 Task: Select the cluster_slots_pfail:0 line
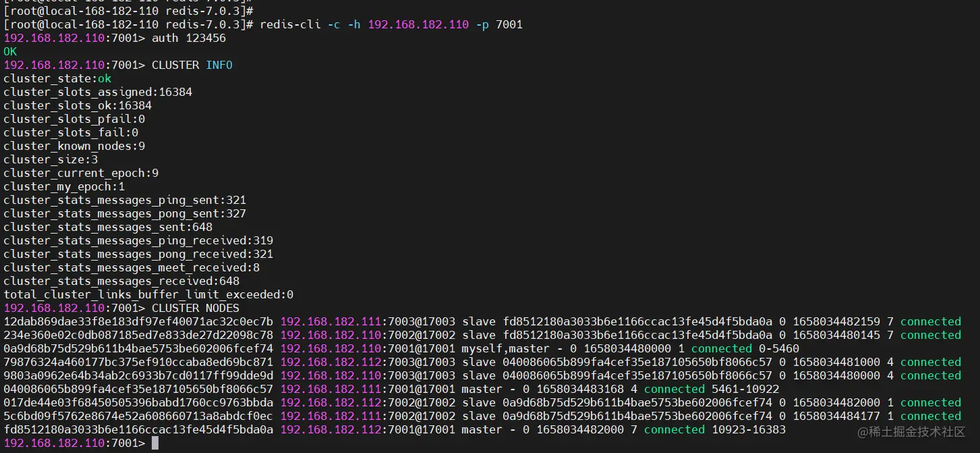click(74, 119)
